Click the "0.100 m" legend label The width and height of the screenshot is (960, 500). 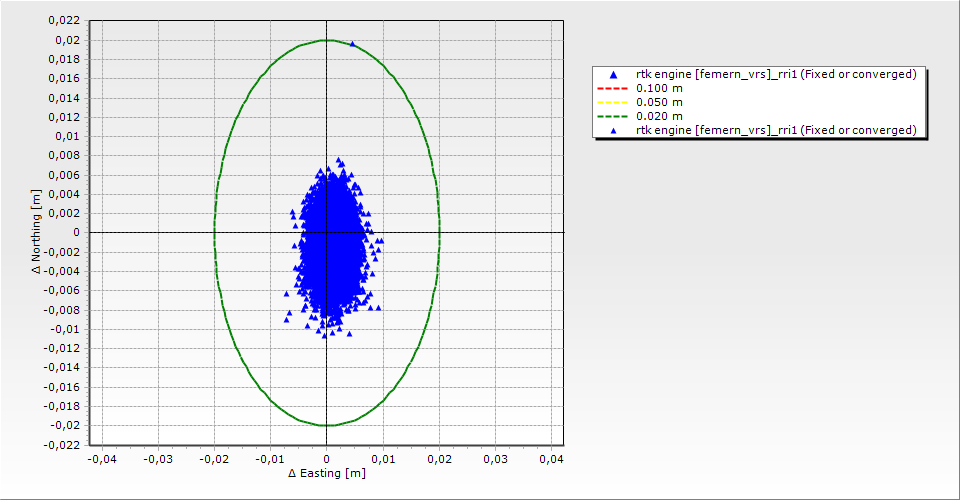click(659, 88)
